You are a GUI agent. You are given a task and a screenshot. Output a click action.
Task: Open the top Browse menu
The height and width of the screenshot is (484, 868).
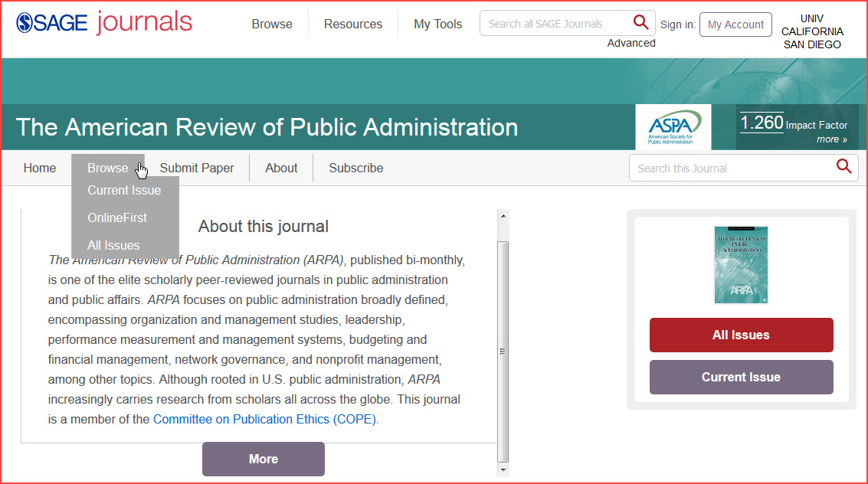pos(272,24)
